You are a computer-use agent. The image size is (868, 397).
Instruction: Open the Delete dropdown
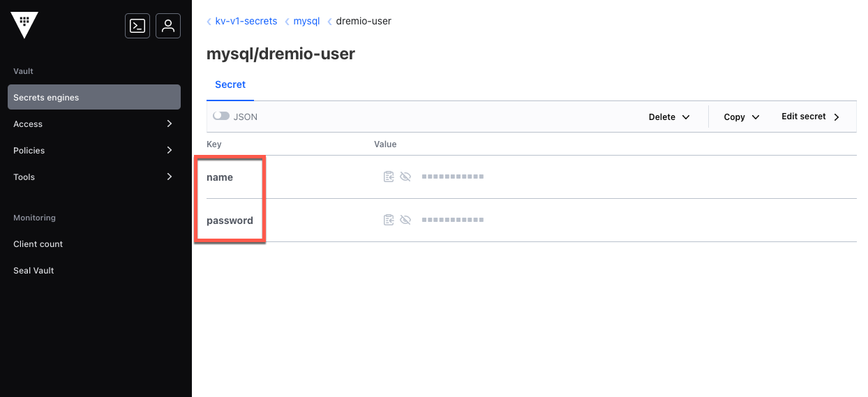tap(668, 117)
